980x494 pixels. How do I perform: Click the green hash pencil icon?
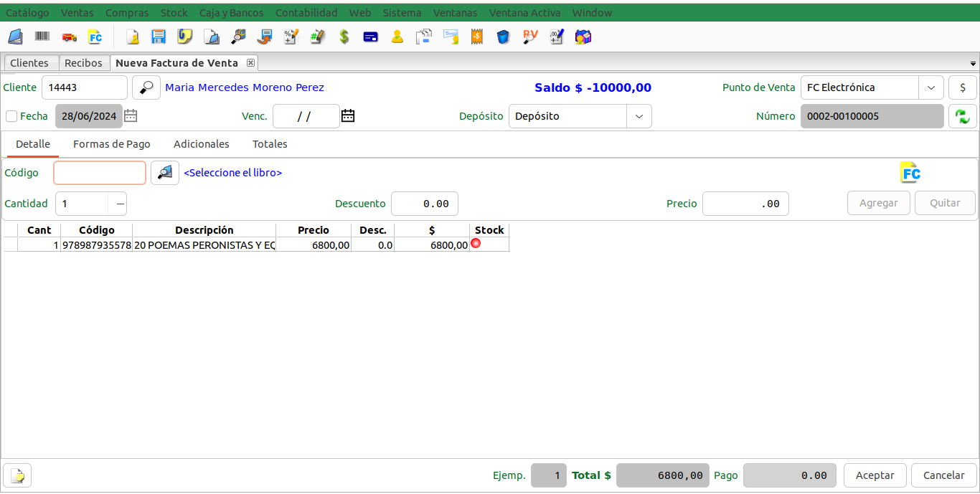318,37
